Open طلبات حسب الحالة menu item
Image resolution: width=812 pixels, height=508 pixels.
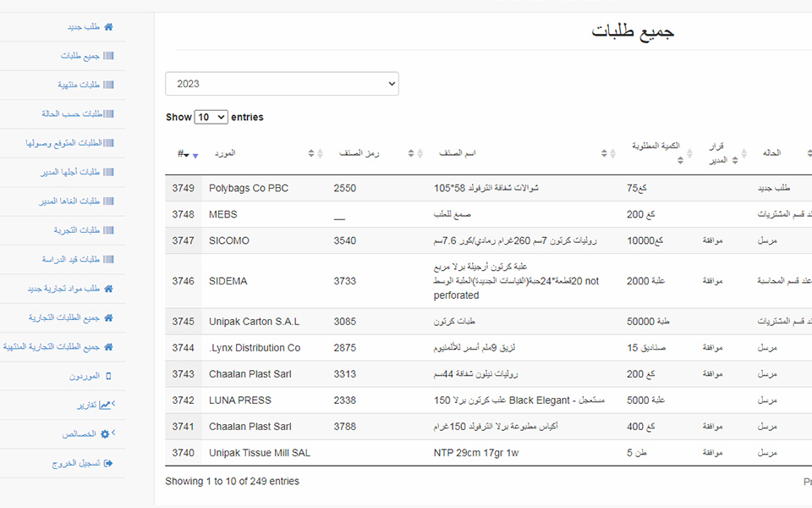click(72, 113)
